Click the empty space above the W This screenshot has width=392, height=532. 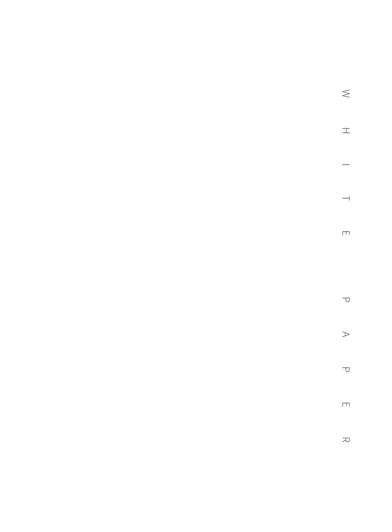click(346, 44)
